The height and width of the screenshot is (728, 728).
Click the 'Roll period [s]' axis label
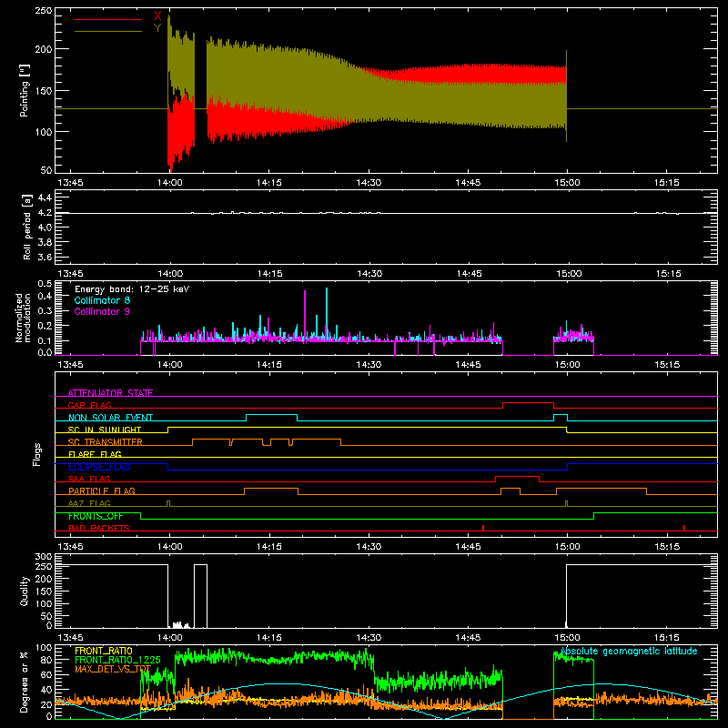click(x=27, y=227)
